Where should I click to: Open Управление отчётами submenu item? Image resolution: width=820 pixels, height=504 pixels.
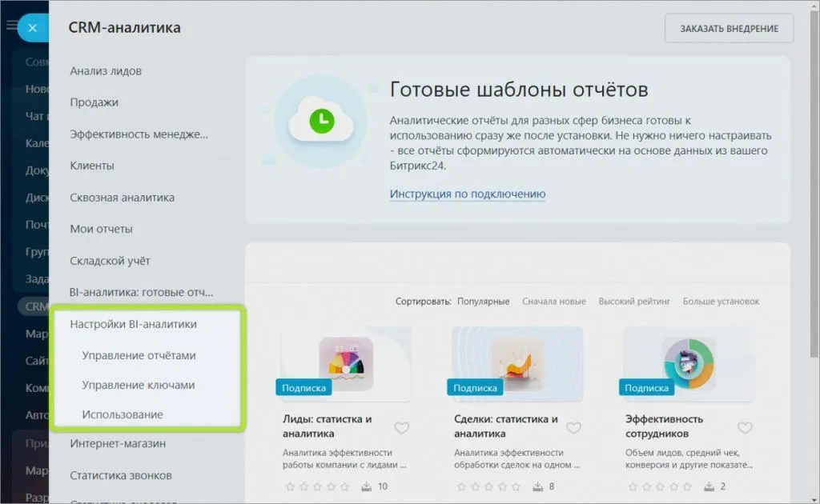(x=139, y=355)
